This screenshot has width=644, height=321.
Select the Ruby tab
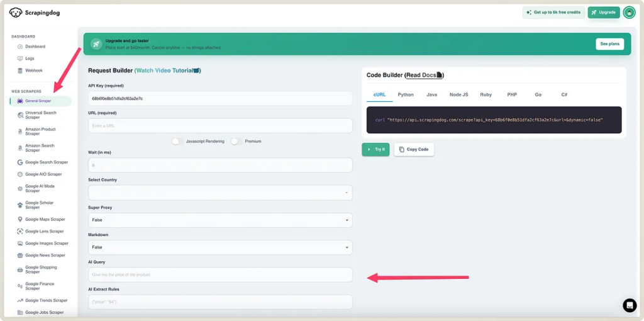tap(486, 94)
